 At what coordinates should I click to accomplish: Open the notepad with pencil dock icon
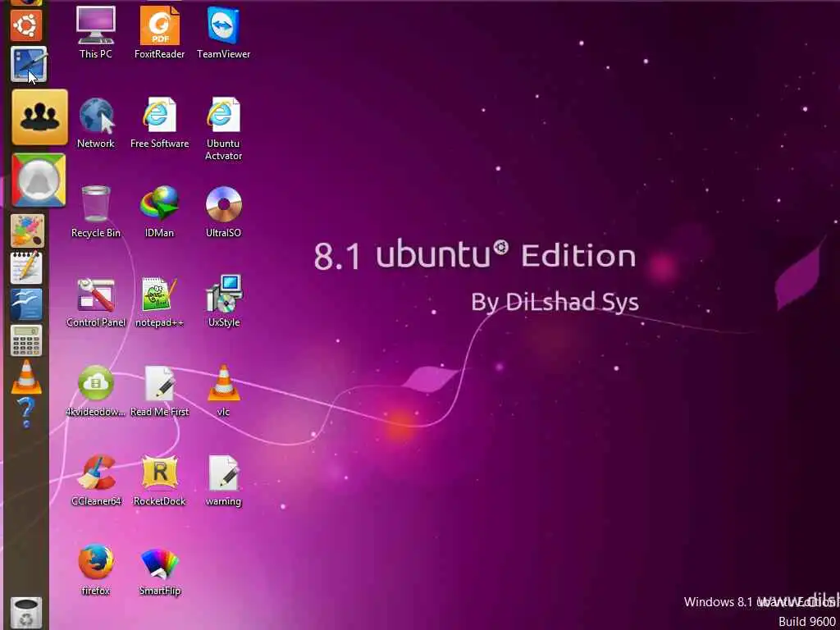click(27, 267)
